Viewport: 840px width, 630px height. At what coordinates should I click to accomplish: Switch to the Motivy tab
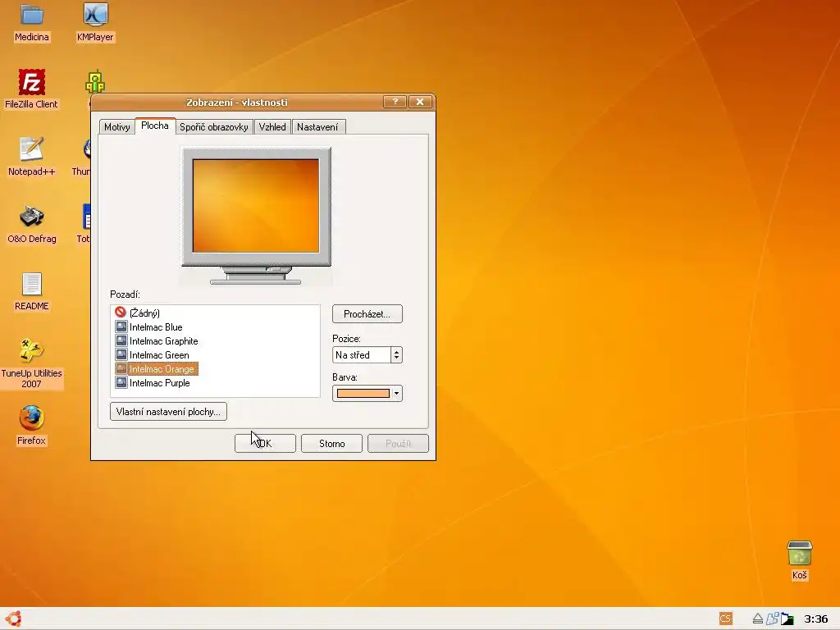coord(116,127)
